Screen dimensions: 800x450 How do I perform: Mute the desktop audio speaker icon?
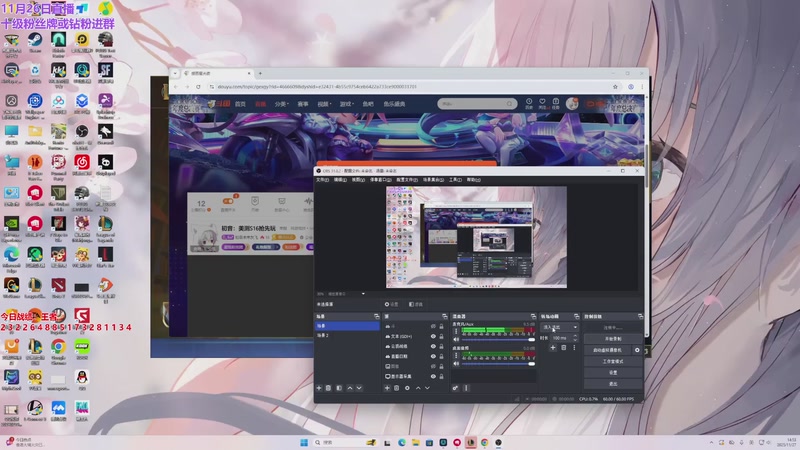point(456,364)
